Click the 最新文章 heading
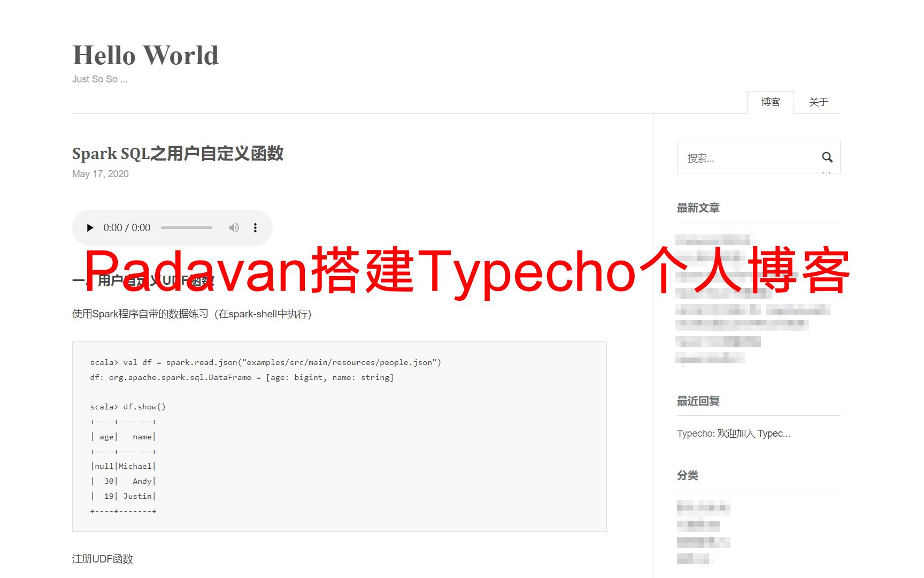 pos(698,208)
